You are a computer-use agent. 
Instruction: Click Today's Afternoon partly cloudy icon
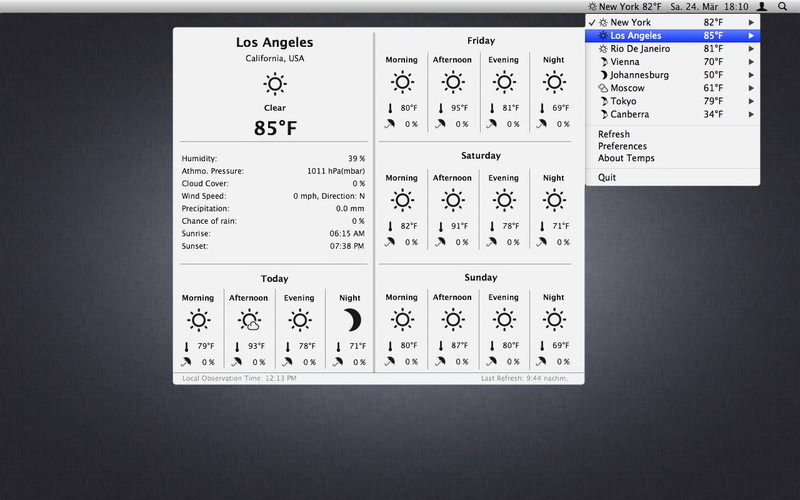(x=249, y=320)
